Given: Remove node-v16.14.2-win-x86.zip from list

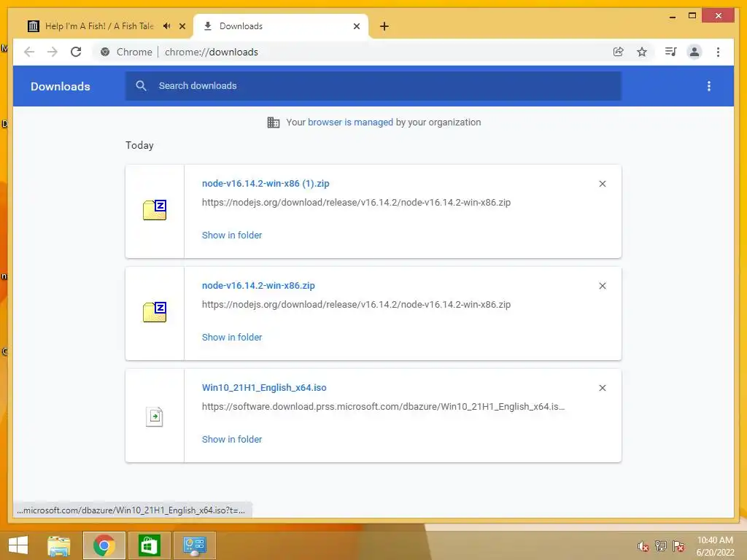Looking at the screenshot, I should pos(602,286).
